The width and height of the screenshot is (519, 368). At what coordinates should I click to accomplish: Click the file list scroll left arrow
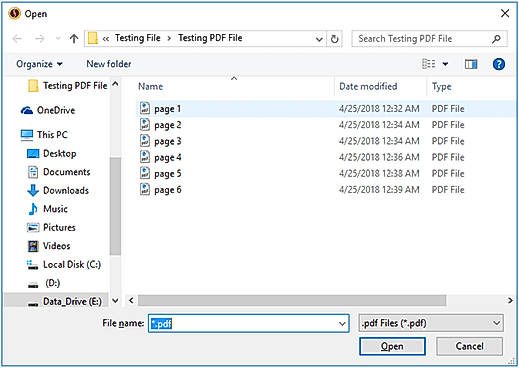131,300
